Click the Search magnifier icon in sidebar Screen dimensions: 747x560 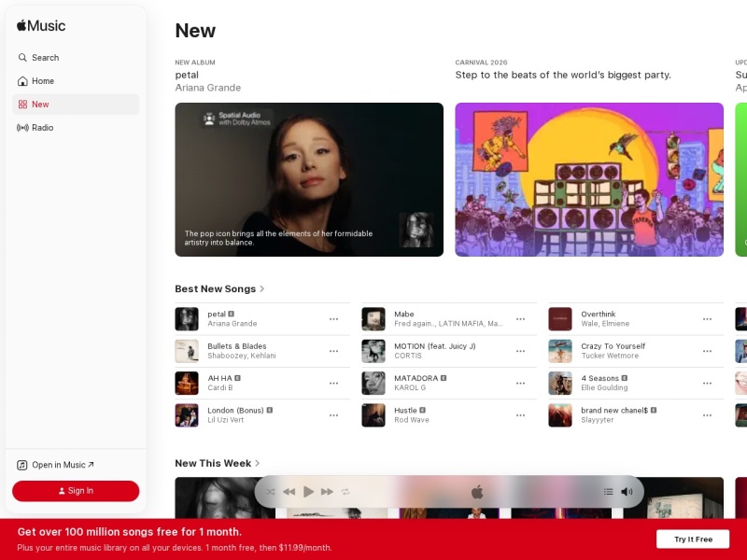[x=22, y=58]
